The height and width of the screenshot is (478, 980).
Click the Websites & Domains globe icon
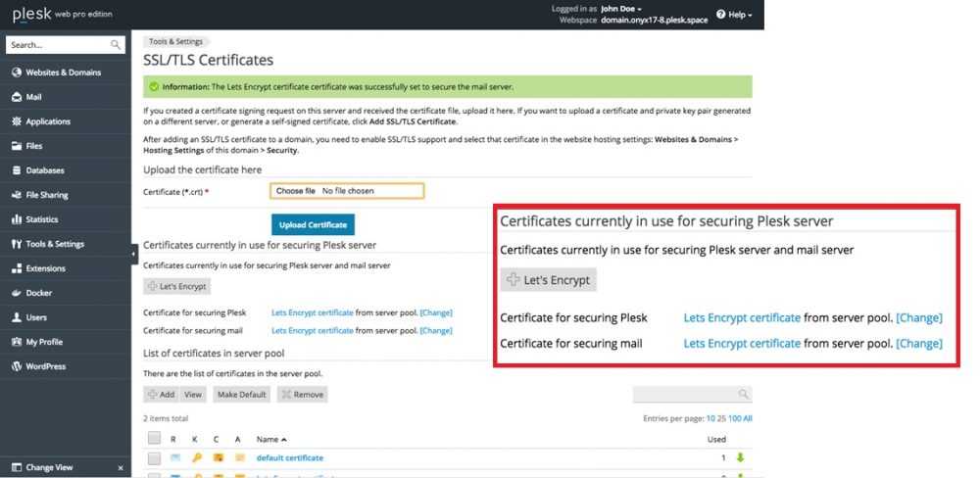click(17, 72)
